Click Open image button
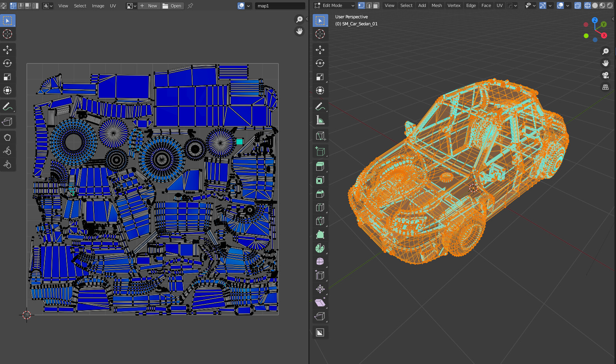616x364 pixels. 172,6
